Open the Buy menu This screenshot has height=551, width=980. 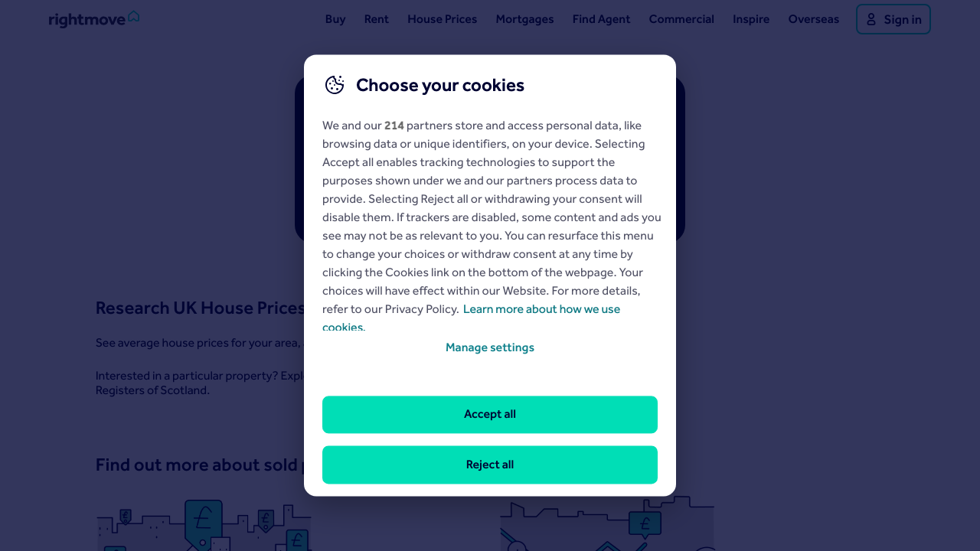pyautogui.click(x=335, y=19)
